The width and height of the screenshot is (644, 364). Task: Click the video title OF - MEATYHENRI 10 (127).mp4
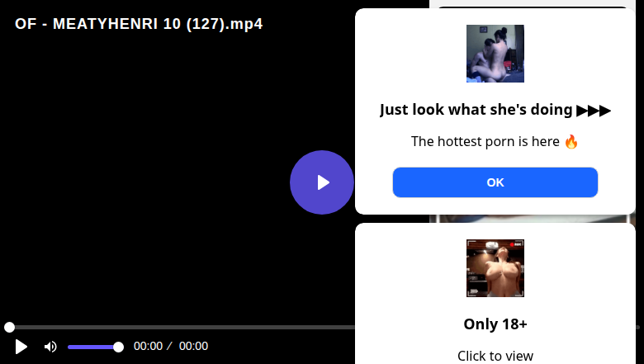[139, 24]
